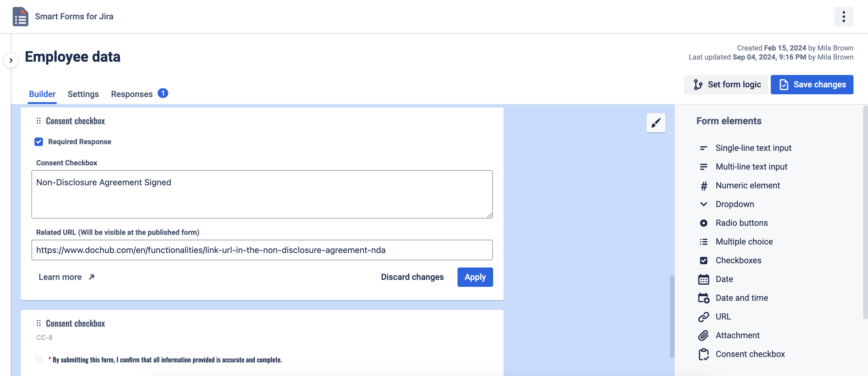Add a Checkboxes element label

point(738,260)
